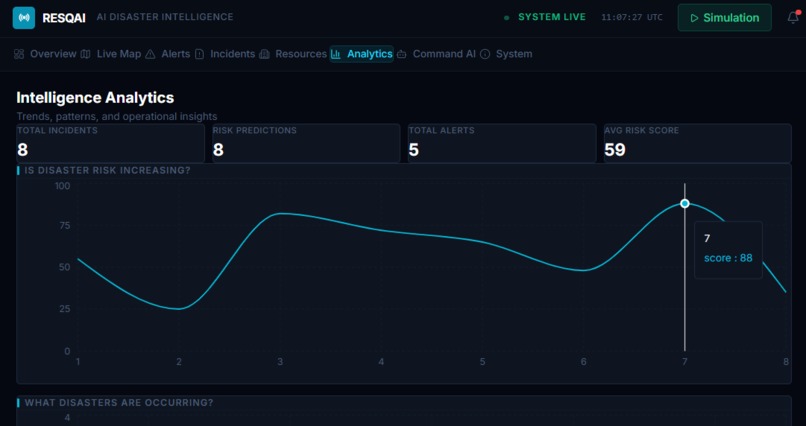This screenshot has height=426, width=806.
Task: Click y-axis label 100 on risk chart
Action: point(62,186)
